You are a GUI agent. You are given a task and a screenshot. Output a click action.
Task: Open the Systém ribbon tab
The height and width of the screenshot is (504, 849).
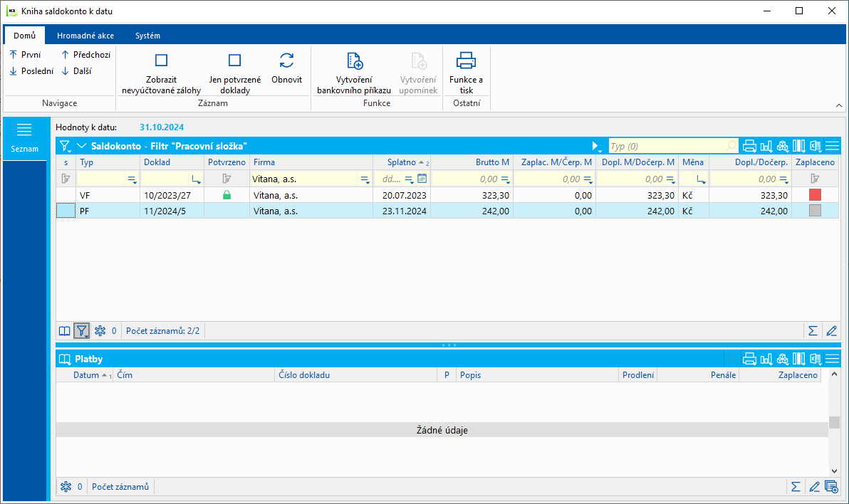coord(147,36)
